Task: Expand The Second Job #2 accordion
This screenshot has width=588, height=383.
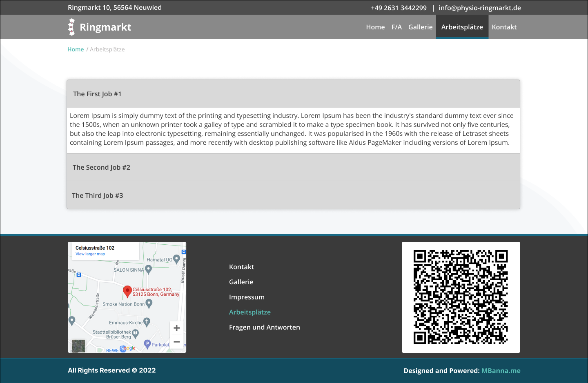Action: coord(293,167)
